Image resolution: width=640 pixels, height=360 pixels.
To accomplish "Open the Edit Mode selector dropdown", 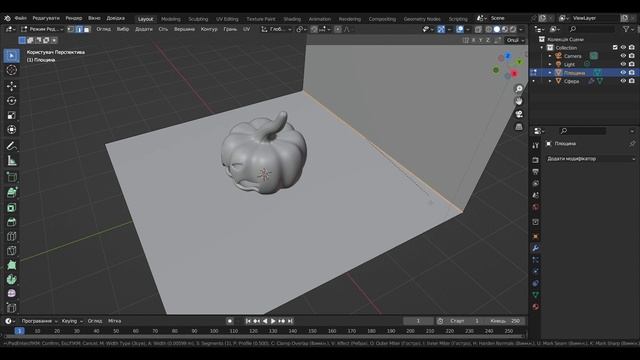I will (42, 29).
